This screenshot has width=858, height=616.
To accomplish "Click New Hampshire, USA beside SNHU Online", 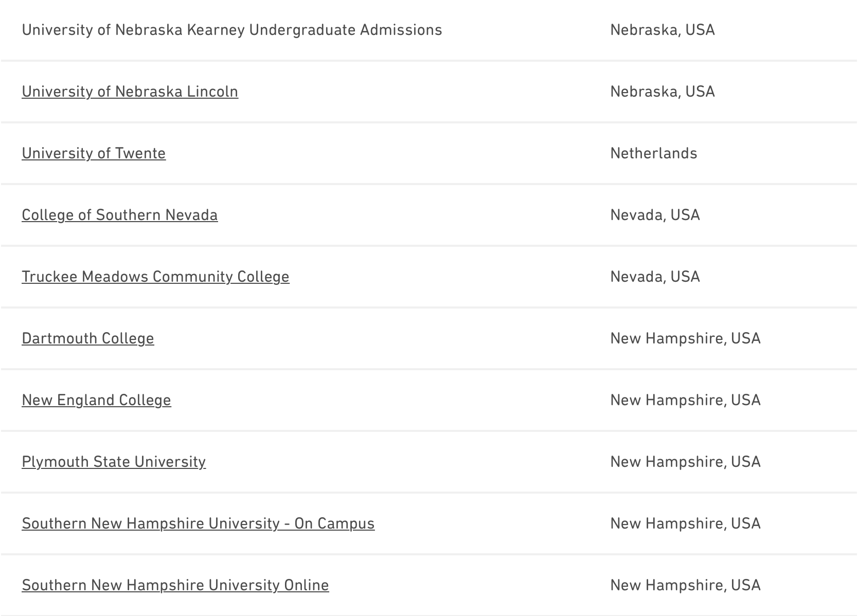I will point(685,585).
